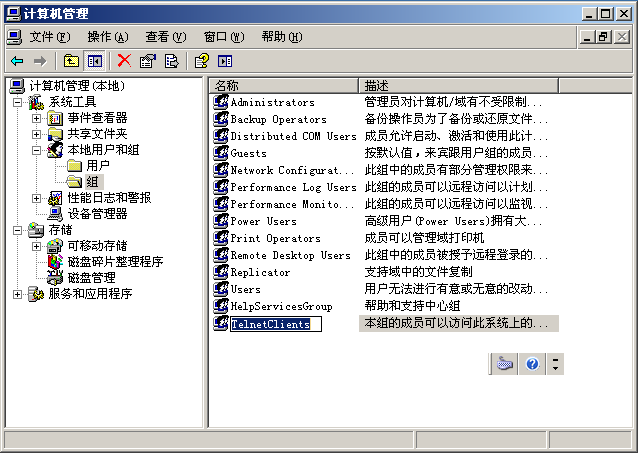Select 磁盘碎片整理程序 in the tree
Screen dimensions: 638x453
coord(115,262)
